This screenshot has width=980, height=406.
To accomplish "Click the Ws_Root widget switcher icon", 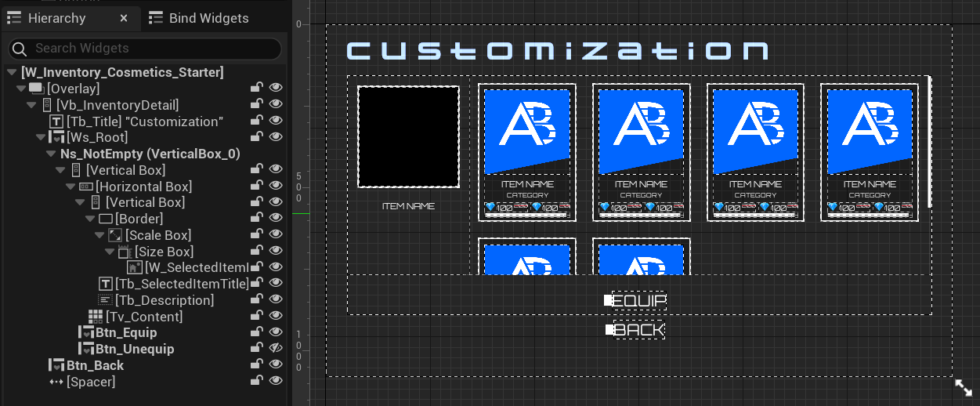I will coord(56,138).
